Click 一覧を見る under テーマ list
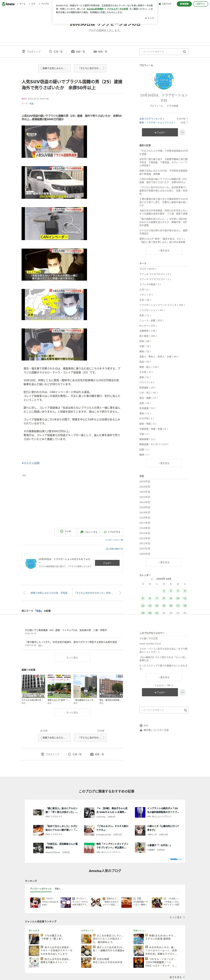Screen dimensions: 210x980 click(x=164, y=463)
